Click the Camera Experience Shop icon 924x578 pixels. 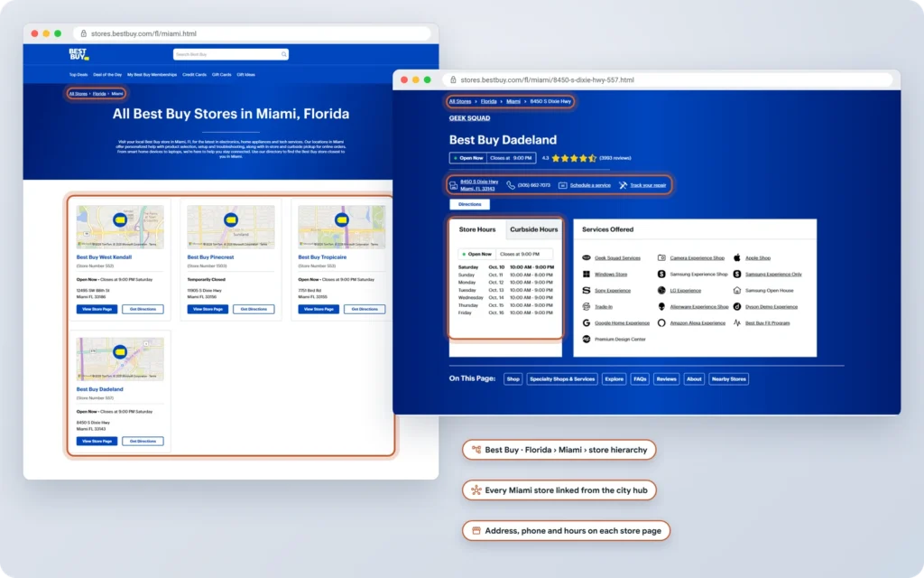661,257
